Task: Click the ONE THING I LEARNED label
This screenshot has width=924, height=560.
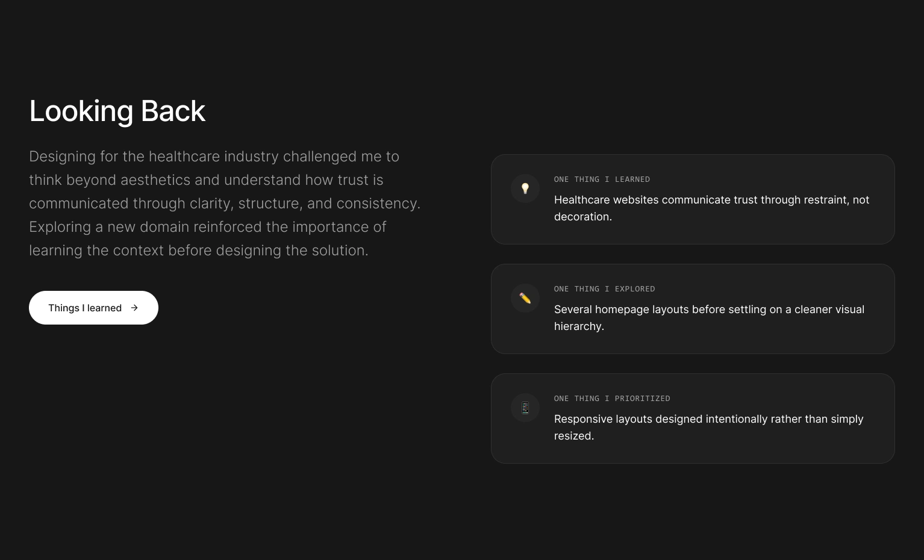Action: [602, 179]
